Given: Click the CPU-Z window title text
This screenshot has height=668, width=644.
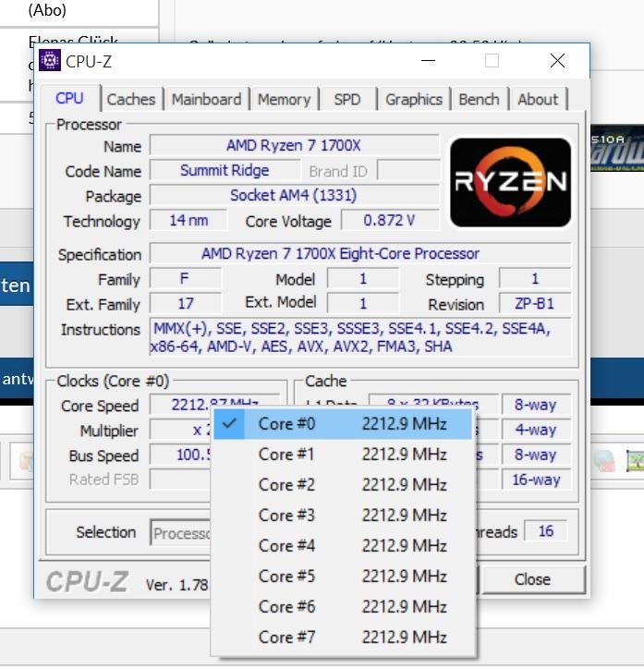Looking at the screenshot, I should tap(89, 62).
